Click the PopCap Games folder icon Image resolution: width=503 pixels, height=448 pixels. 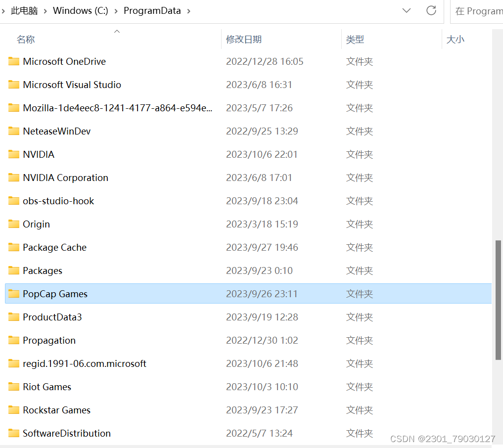click(13, 294)
